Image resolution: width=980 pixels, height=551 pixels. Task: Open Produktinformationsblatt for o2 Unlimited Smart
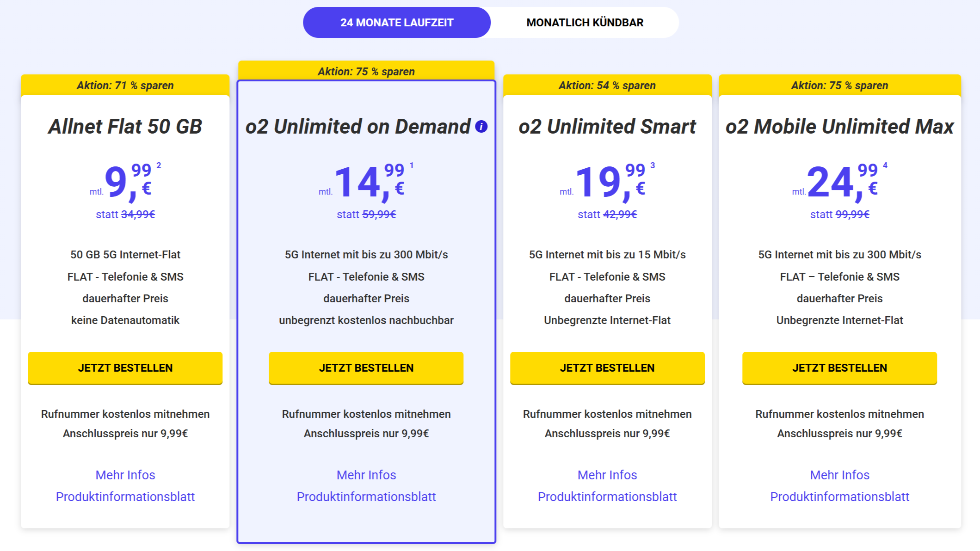point(607,496)
